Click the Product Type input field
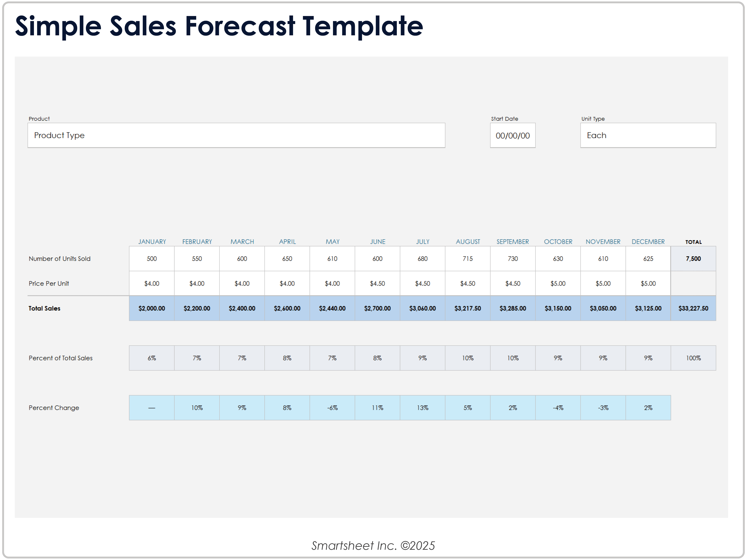This screenshot has width=747, height=560. pos(236,135)
